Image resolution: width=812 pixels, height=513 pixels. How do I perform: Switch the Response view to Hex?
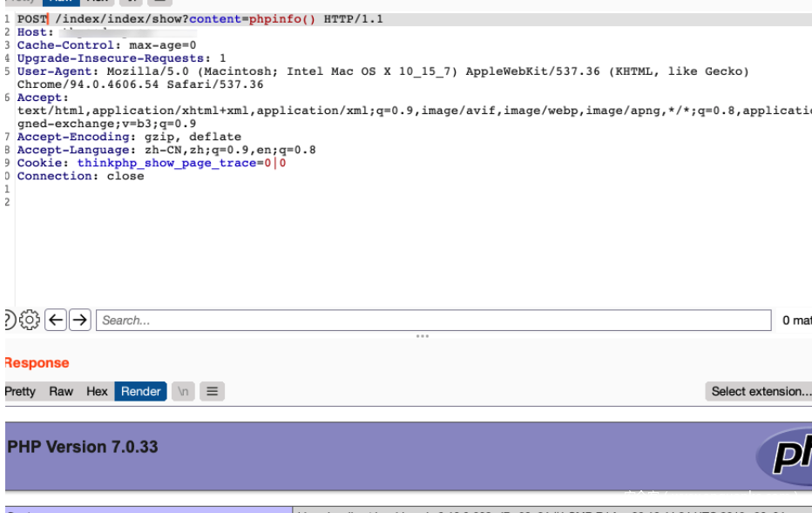point(97,391)
